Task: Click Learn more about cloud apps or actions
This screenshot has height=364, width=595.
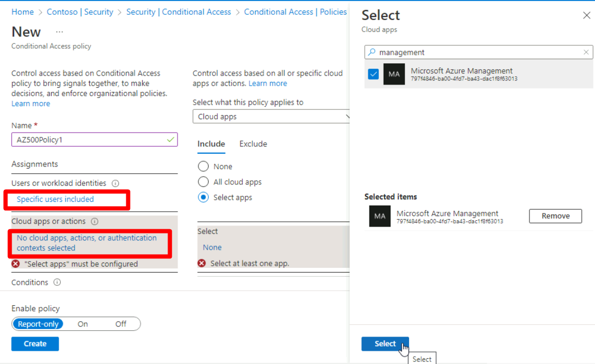Action: coord(267,83)
